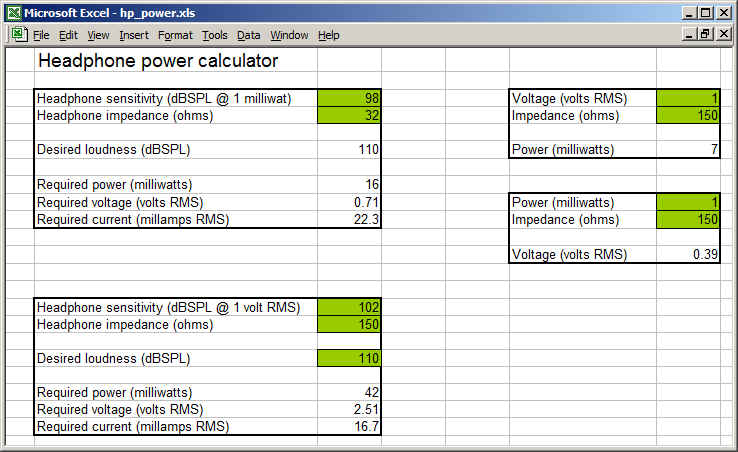Restore the hp_power.xls workbook window
The height and width of the screenshot is (452, 738).
706,34
